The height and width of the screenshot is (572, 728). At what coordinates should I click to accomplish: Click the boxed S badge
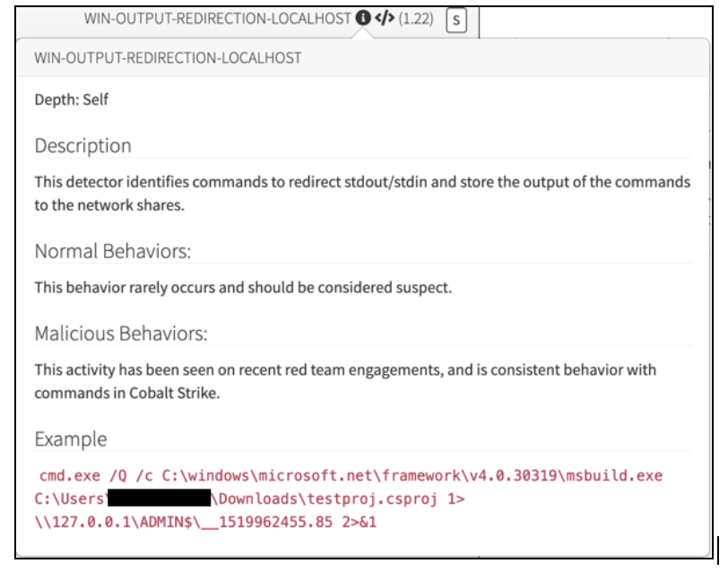(455, 20)
